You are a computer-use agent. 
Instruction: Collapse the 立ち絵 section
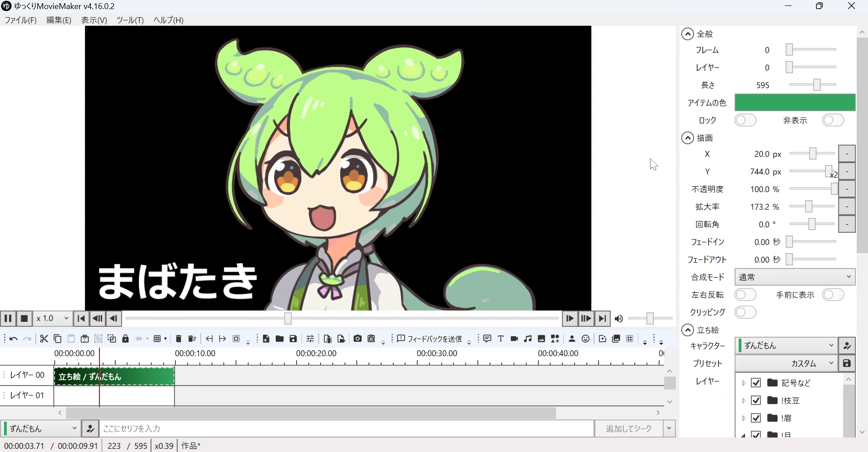coord(688,330)
